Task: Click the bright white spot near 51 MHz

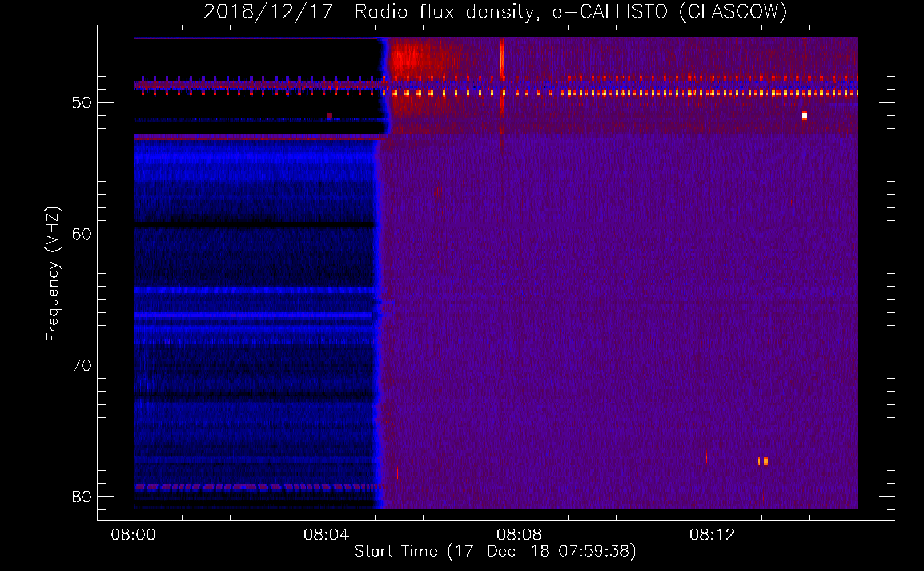Action: tap(804, 115)
